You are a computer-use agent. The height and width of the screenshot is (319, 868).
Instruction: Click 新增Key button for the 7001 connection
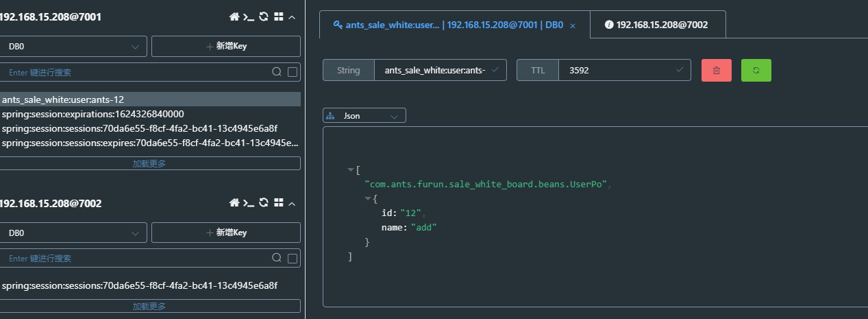click(x=226, y=46)
